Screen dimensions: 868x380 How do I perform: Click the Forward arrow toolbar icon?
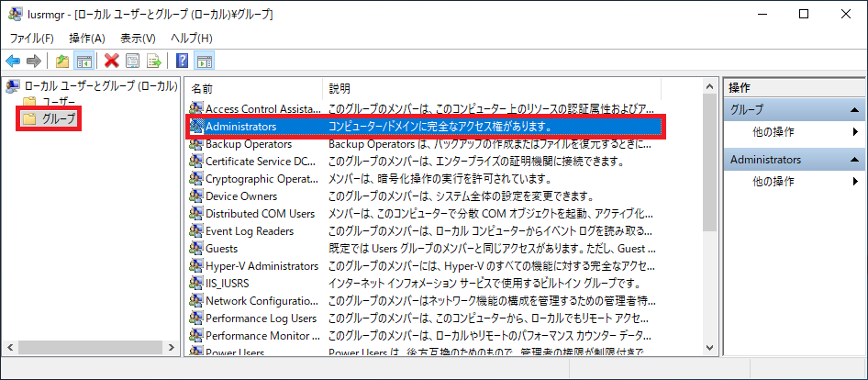34,61
